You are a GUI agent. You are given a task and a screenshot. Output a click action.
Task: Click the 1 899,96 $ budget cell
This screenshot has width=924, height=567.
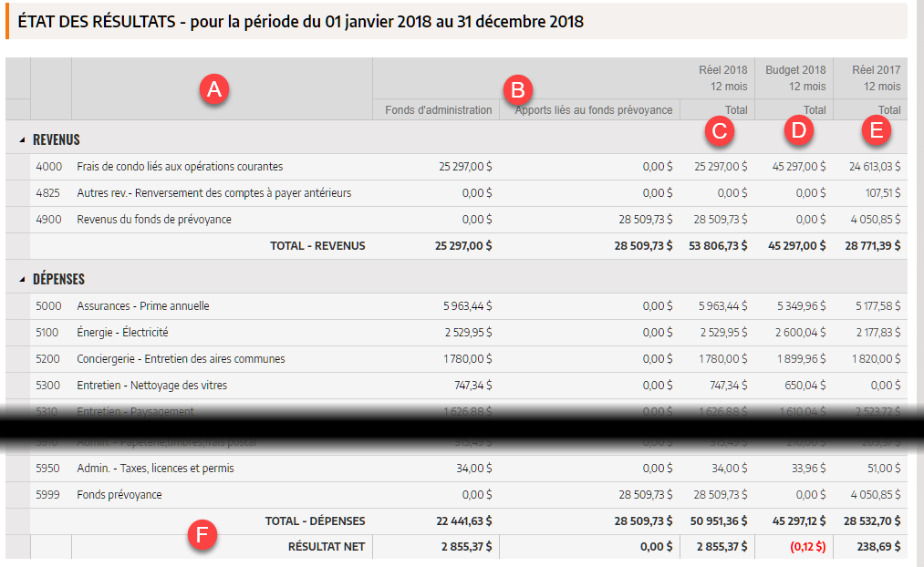pos(802,359)
